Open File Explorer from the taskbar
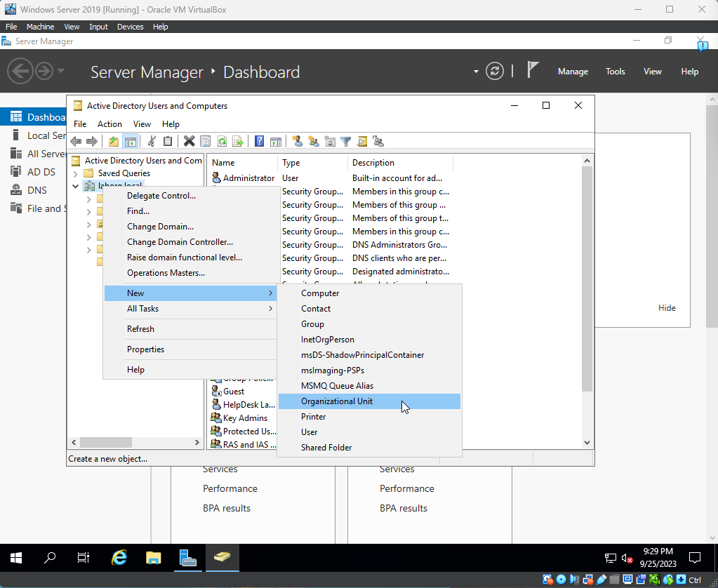Viewport: 718px width, 588px height. tap(154, 557)
